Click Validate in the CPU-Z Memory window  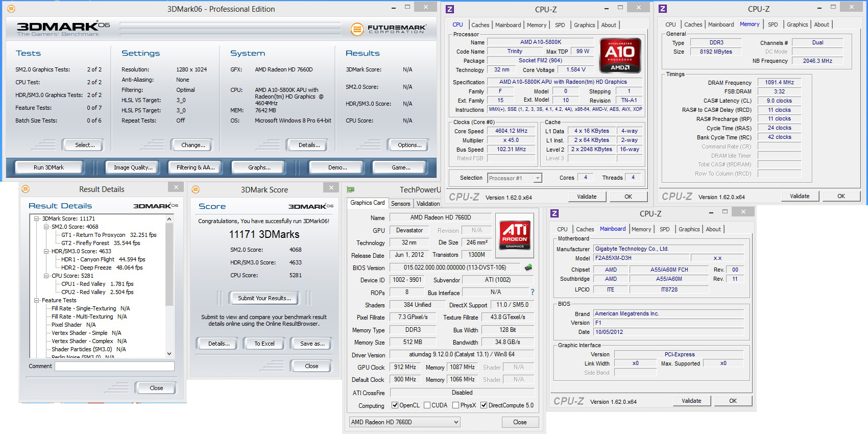(800, 196)
